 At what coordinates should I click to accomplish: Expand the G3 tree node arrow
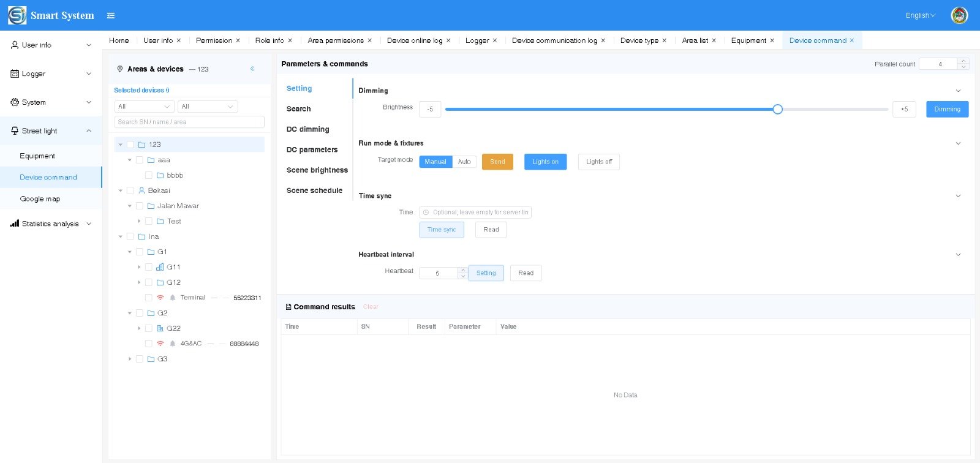(x=130, y=359)
